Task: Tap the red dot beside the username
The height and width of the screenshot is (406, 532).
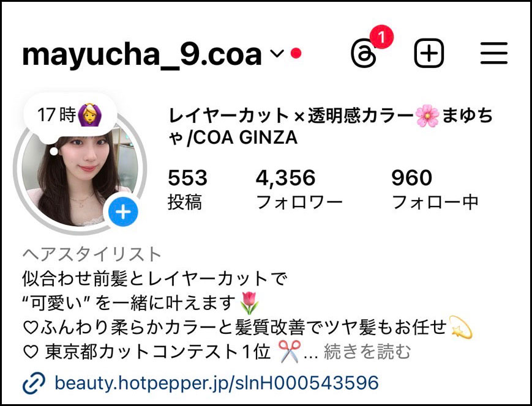Action: point(296,53)
